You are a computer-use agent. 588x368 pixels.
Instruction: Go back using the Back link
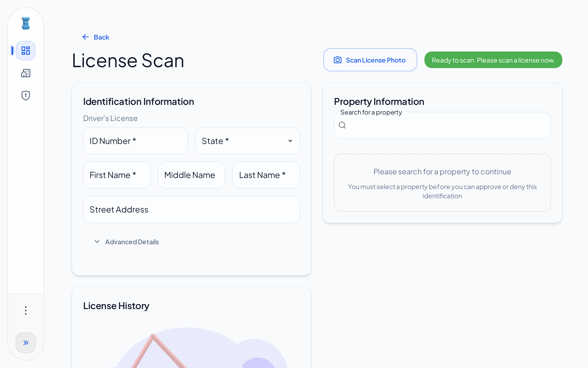96,37
